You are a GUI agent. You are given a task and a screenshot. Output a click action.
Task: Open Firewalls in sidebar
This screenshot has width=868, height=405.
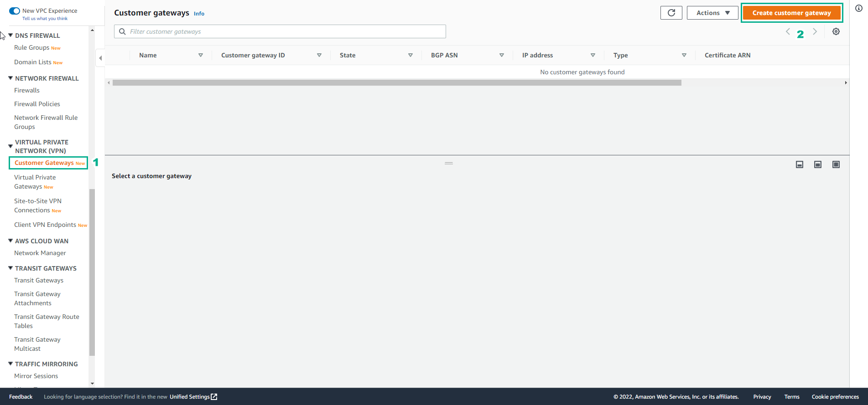[27, 90]
